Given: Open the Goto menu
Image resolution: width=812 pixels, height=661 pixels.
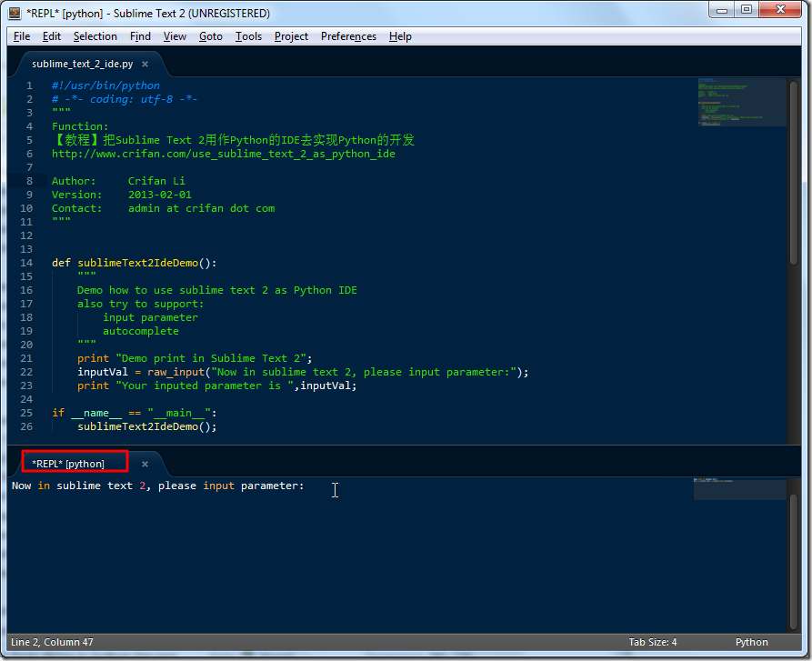Looking at the screenshot, I should tap(210, 36).
